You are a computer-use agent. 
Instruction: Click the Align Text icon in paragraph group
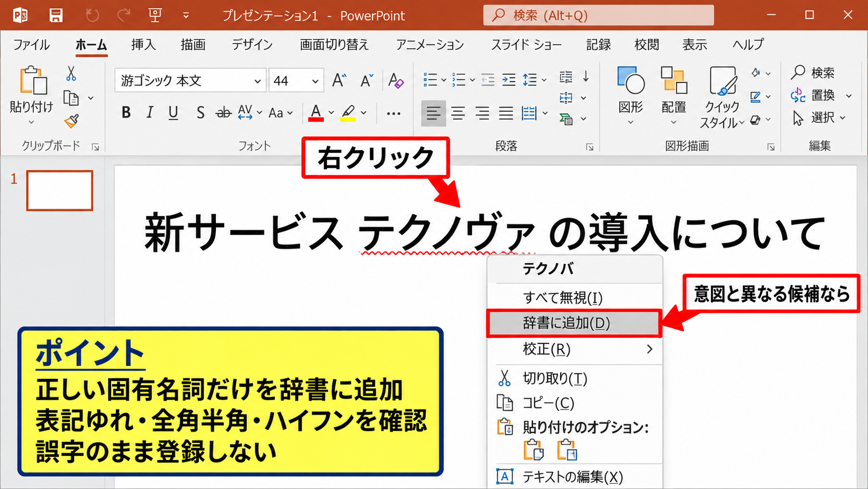(x=566, y=98)
